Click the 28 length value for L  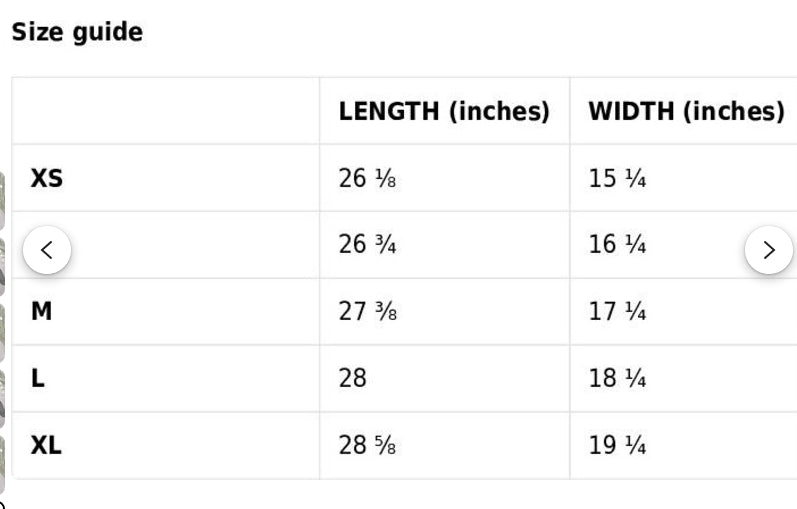(352, 378)
